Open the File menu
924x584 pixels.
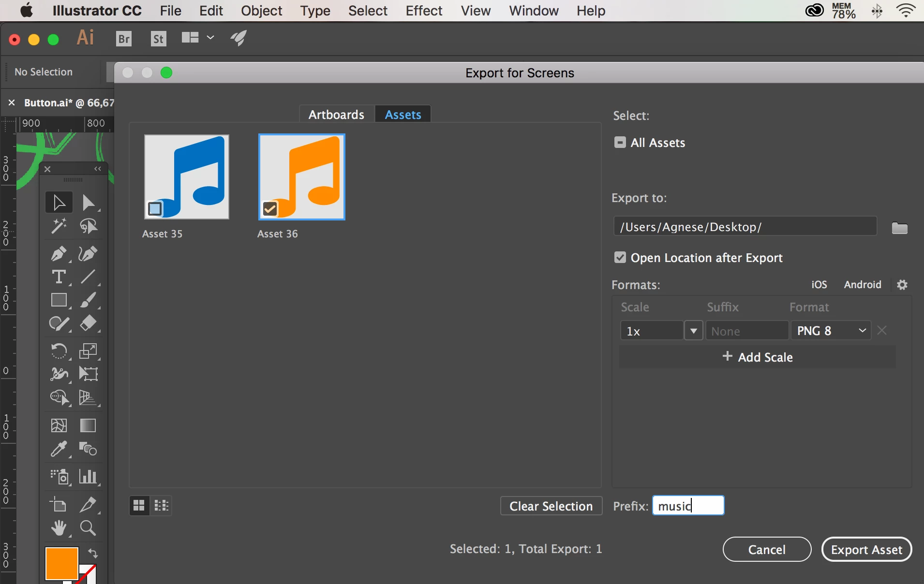(x=171, y=11)
